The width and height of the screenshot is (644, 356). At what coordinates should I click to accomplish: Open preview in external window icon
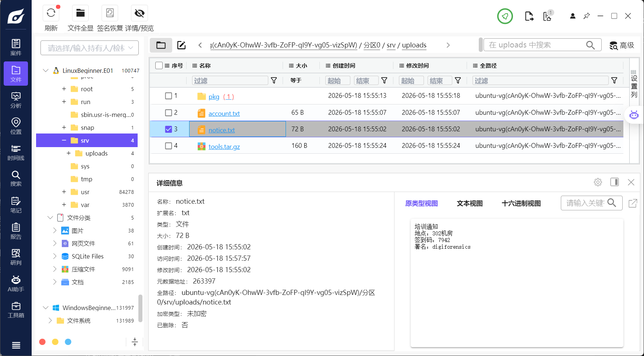click(x=633, y=203)
